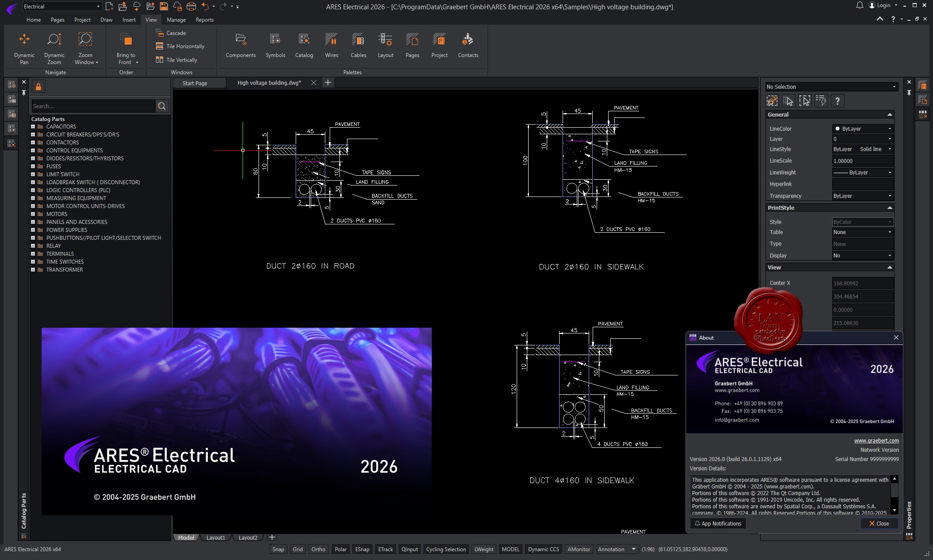This screenshot has width=933, height=560.
Task: Open the LineColor ByLayer dropdown
Action: 863,129
